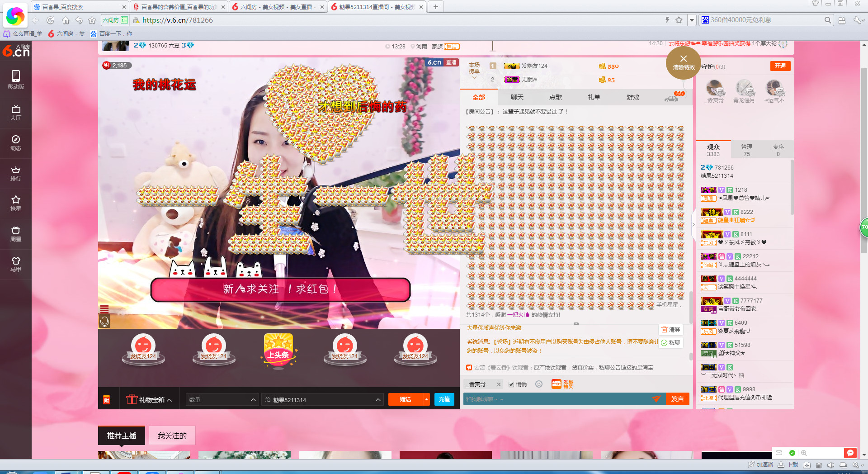Collapse the chat panel small up arrow

576,324
